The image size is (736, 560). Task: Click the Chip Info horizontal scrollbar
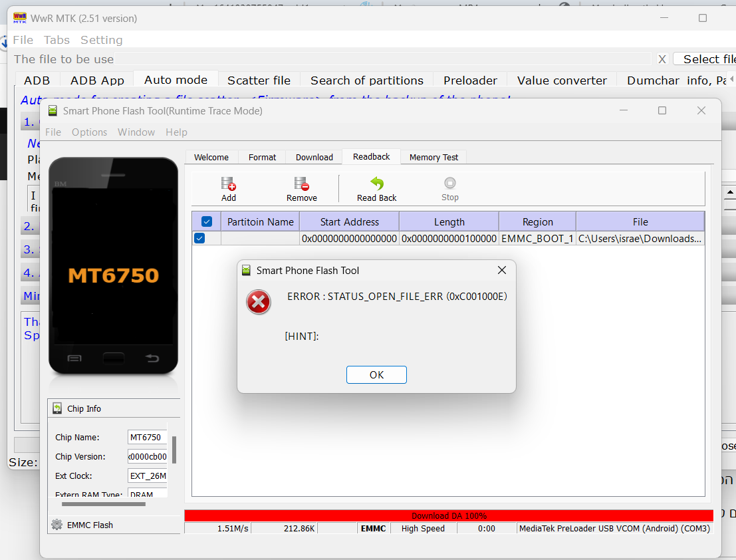[x=103, y=504]
